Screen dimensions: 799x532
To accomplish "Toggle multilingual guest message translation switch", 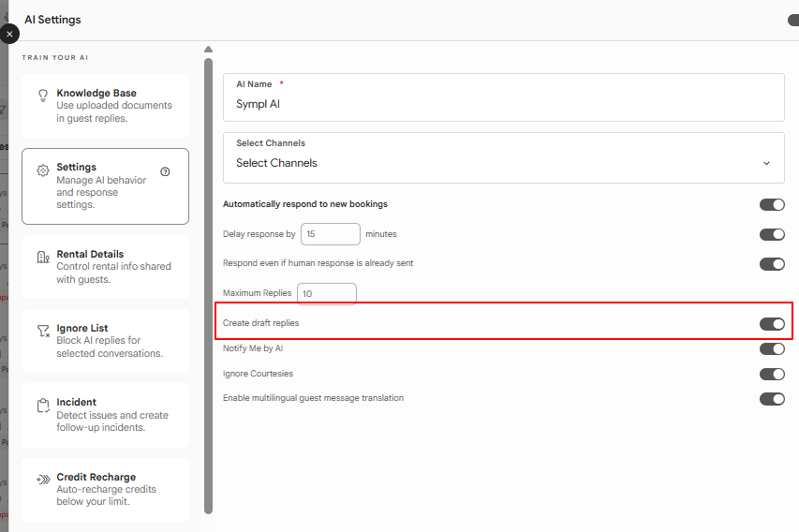I will [772, 399].
